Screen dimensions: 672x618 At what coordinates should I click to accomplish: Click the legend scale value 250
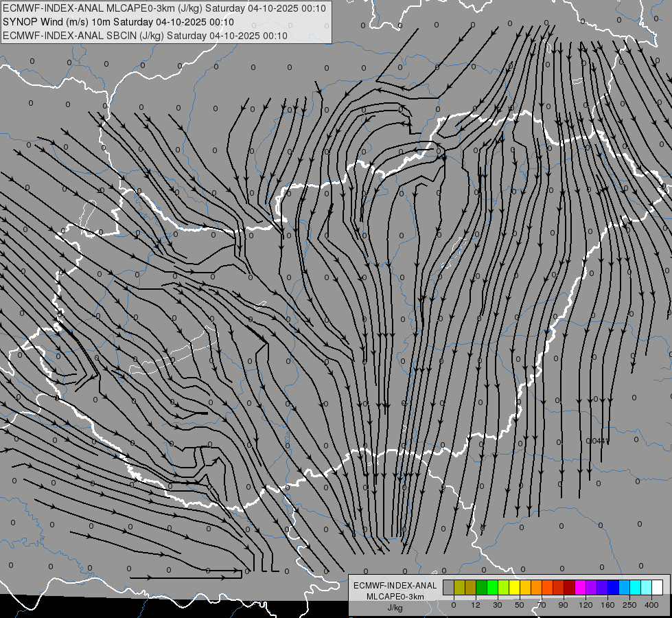629,605
